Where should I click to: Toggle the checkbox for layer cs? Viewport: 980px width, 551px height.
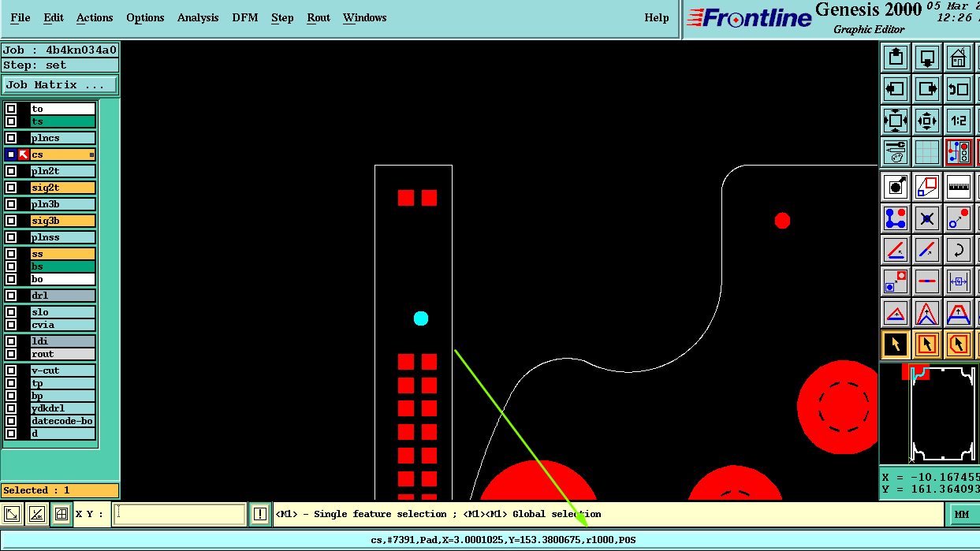point(11,155)
